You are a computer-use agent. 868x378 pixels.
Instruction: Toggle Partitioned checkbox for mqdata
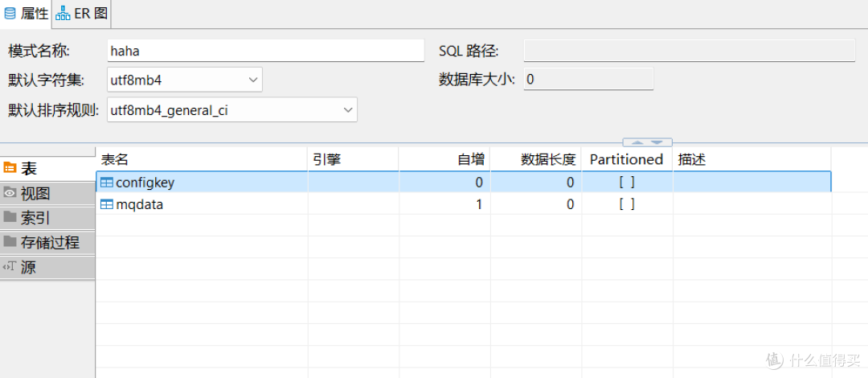coord(627,204)
